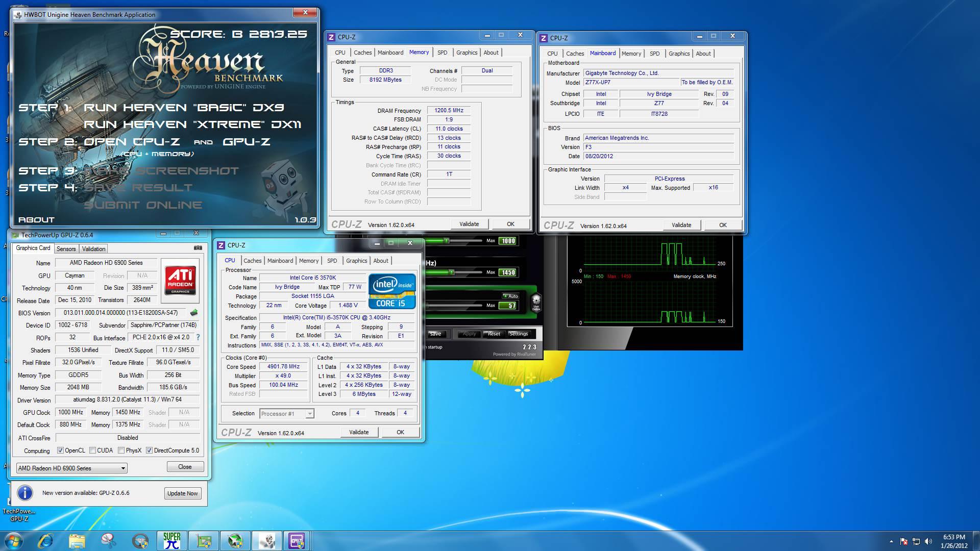This screenshot has height=551, width=980.
Task: Toggle the CUDA checkbox
Action: (x=92, y=450)
